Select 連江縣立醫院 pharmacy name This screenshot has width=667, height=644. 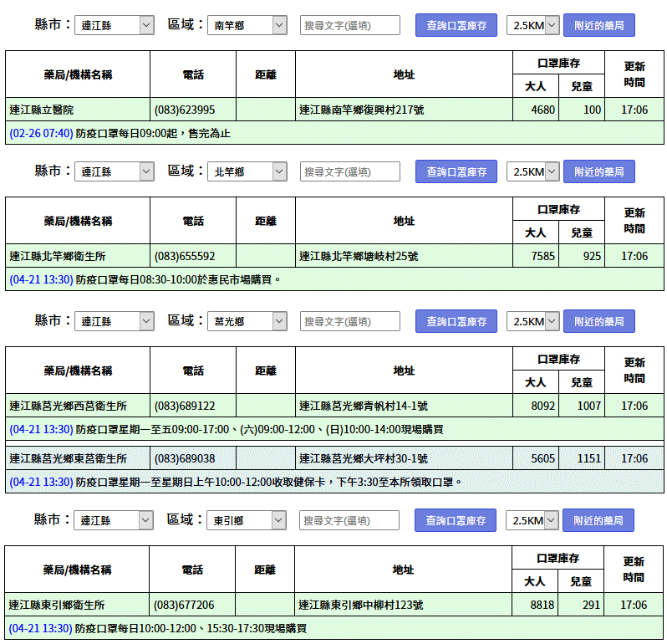coord(41,110)
